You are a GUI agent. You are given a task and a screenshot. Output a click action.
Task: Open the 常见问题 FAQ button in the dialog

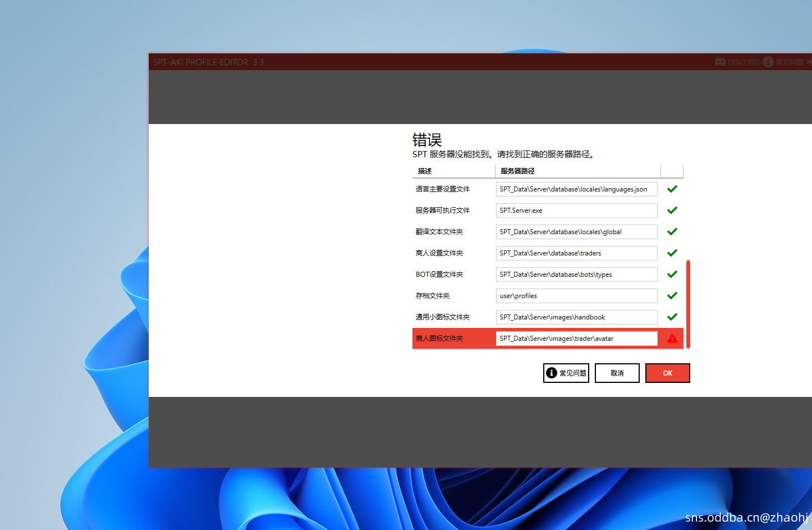(566, 373)
